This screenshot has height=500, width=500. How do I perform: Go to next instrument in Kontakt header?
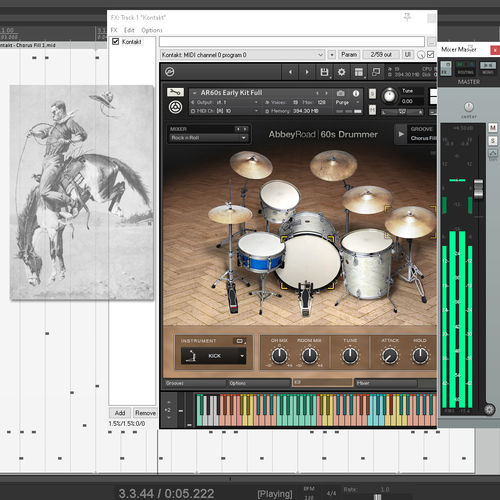coord(307,72)
